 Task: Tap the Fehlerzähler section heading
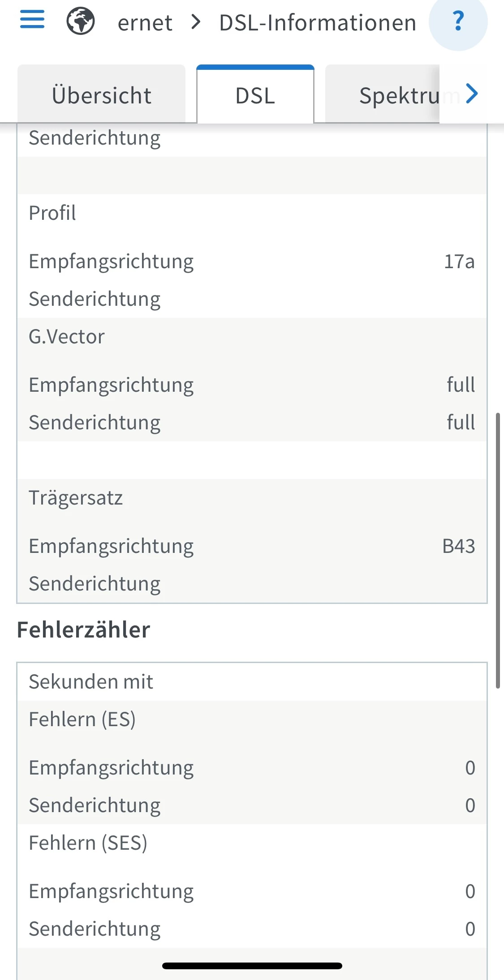click(x=83, y=630)
